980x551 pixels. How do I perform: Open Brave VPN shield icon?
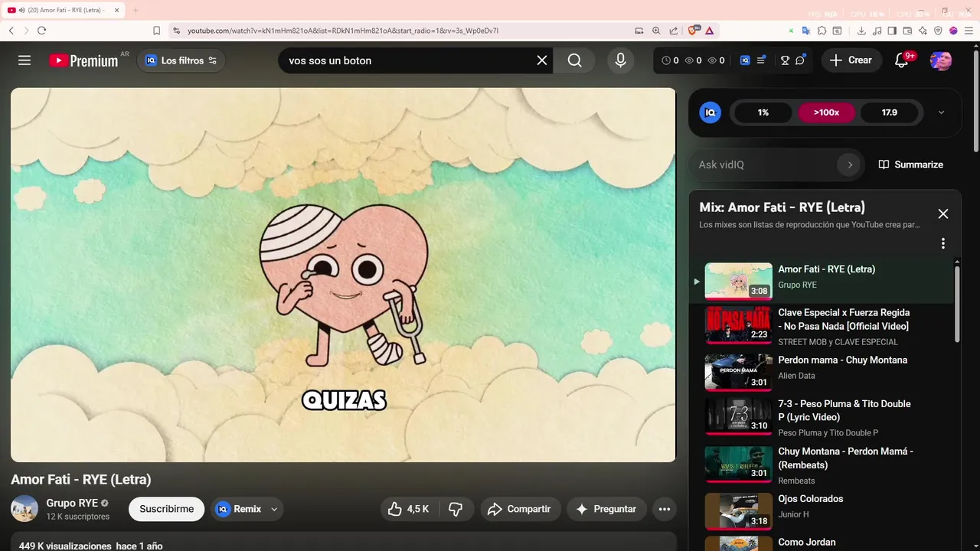point(938,31)
